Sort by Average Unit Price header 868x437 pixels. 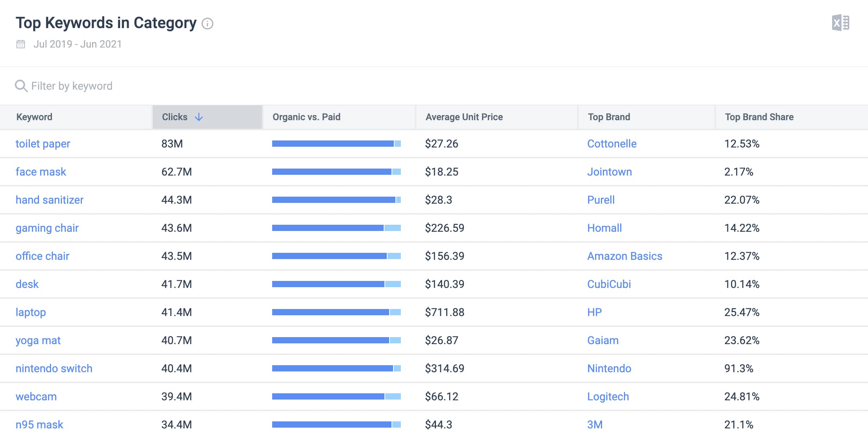[464, 117]
